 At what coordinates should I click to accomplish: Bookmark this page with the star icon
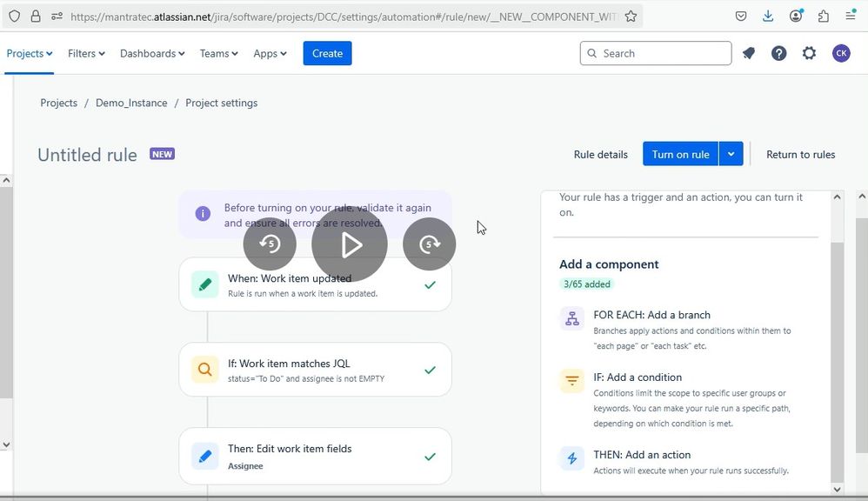coord(631,16)
